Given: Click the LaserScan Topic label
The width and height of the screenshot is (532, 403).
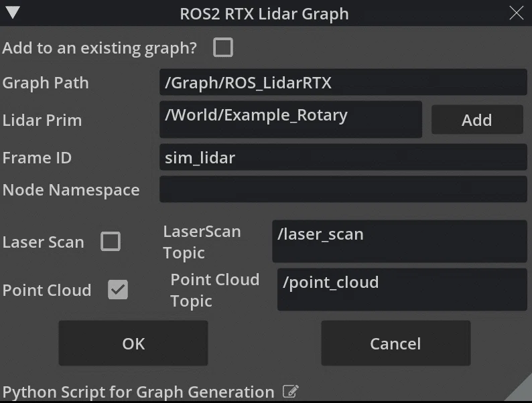Looking at the screenshot, I should click(x=202, y=242).
